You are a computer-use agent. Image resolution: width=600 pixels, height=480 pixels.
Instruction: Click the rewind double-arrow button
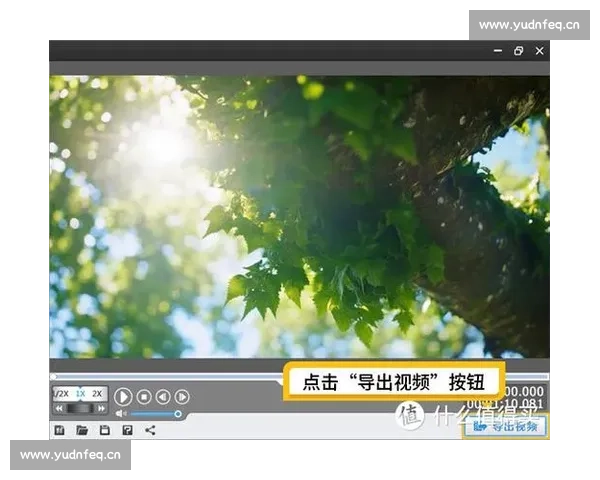(60, 408)
